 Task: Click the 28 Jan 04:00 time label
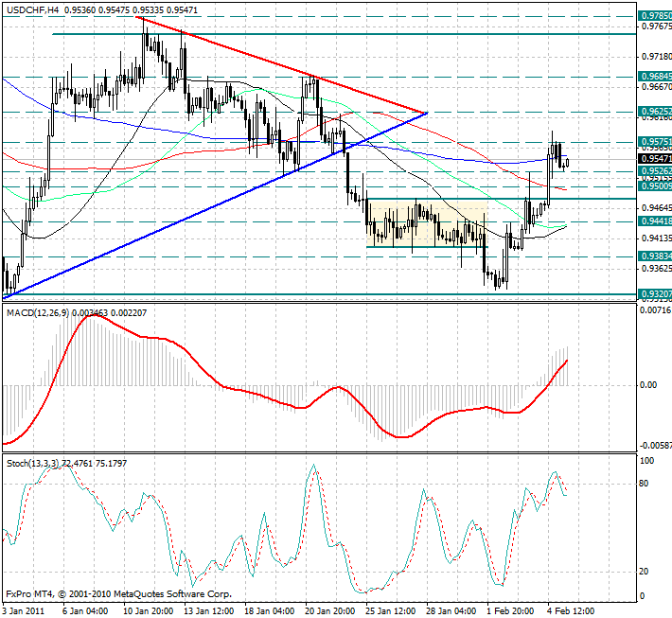click(451, 610)
